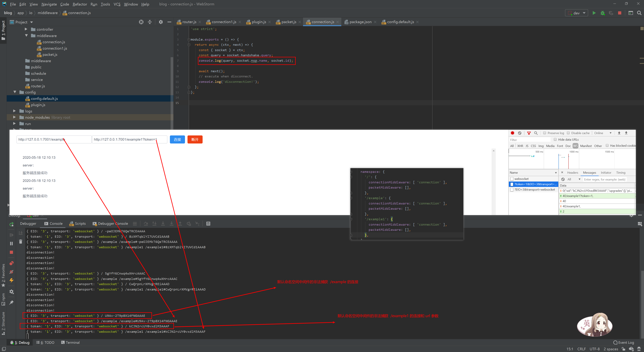Click the trash clear console icon
Image resolution: width=644 pixels, height=352 pixels.
[x=20, y=242]
